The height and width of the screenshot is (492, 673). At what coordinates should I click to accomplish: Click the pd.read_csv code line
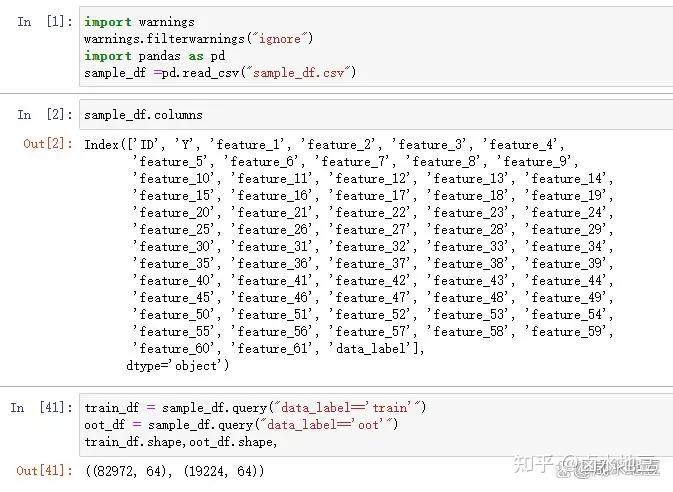click(x=220, y=73)
